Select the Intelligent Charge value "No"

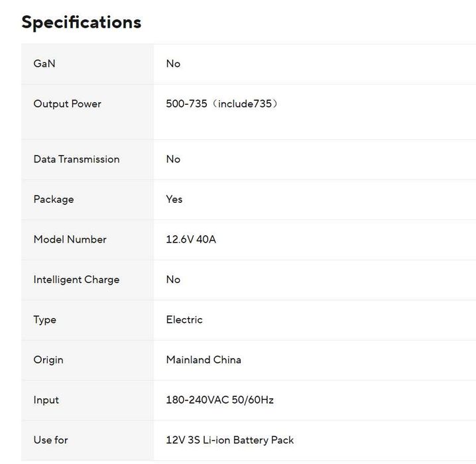(x=173, y=280)
